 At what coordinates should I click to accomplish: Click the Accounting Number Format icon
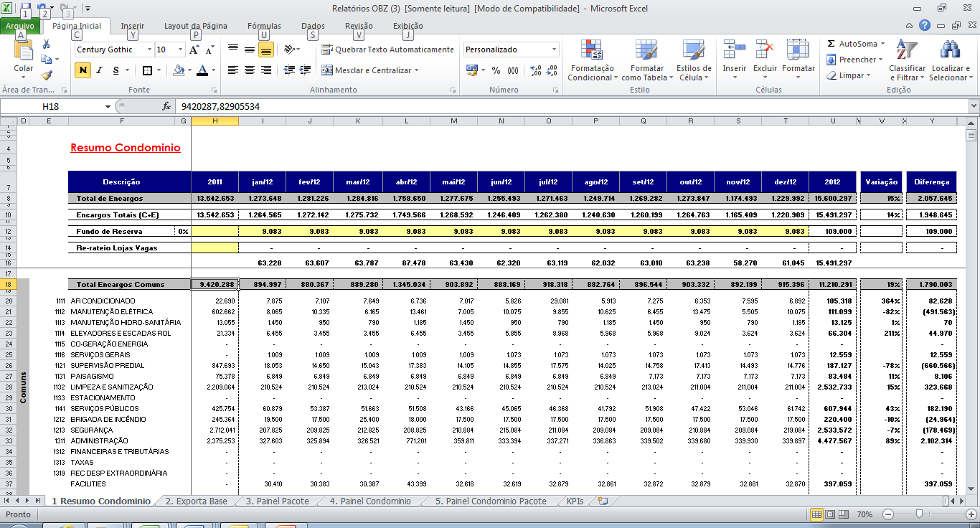click(x=471, y=70)
